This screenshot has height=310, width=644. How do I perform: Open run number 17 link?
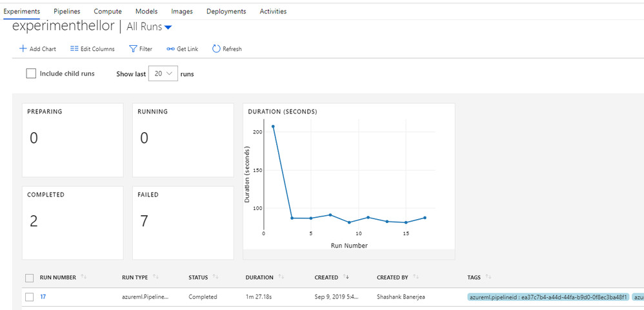coord(43,297)
